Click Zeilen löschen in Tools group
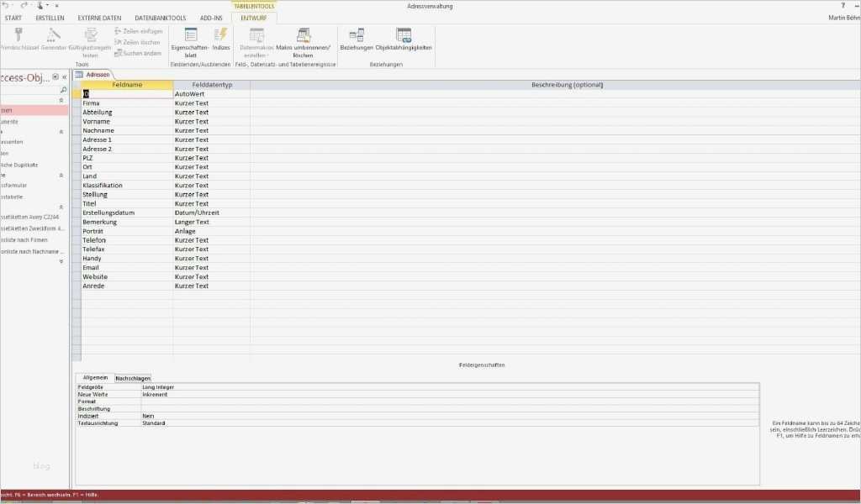 click(x=137, y=42)
